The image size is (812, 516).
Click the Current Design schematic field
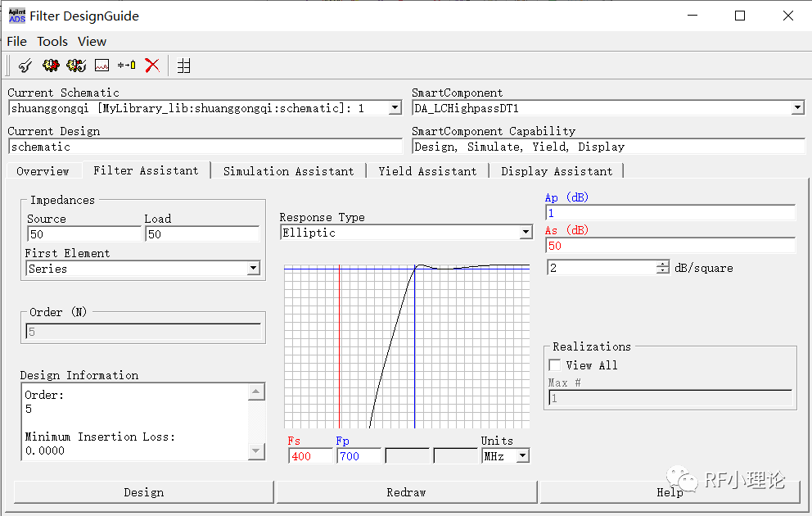(205, 147)
